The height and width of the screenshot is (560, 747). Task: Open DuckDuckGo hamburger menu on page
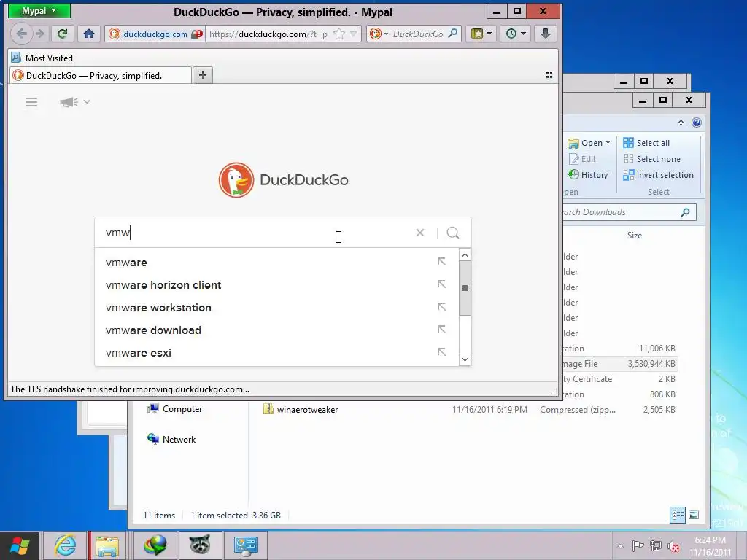31,102
